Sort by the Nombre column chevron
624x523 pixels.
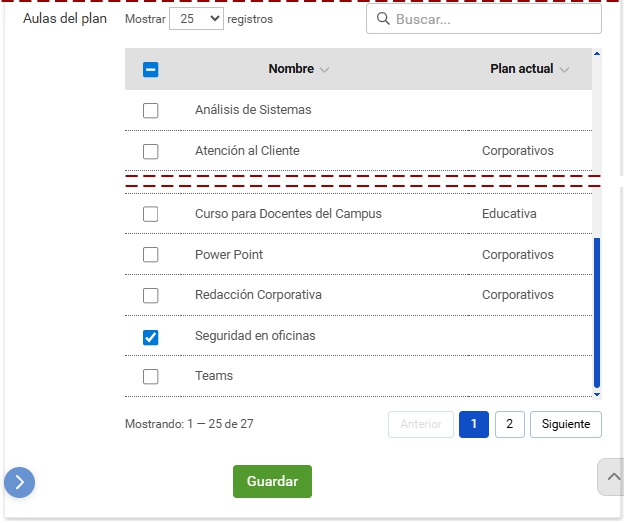324,70
